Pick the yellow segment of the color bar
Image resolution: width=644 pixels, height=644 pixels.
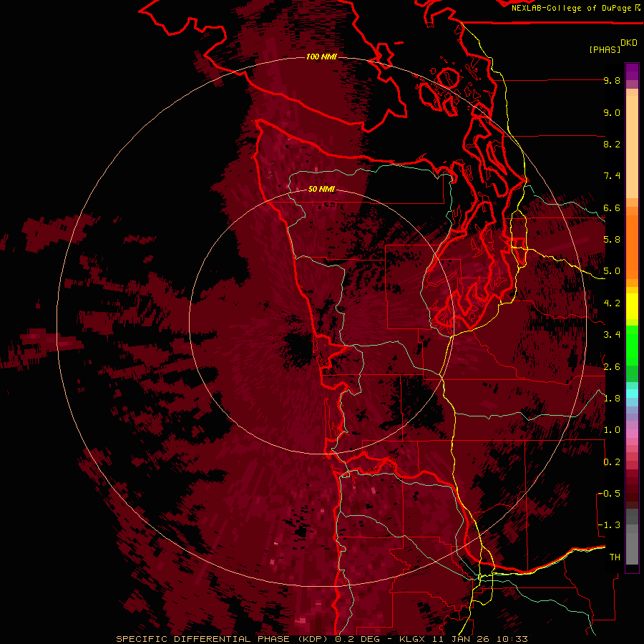(632, 306)
